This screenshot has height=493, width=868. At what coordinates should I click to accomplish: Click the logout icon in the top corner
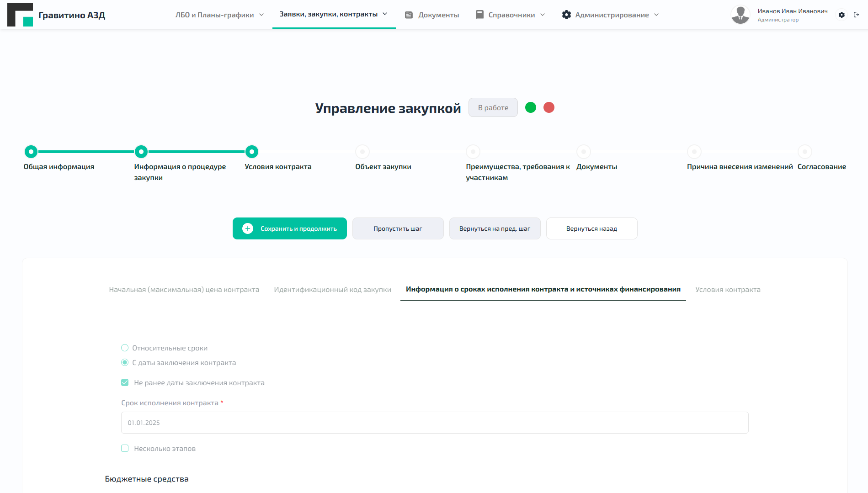857,15
